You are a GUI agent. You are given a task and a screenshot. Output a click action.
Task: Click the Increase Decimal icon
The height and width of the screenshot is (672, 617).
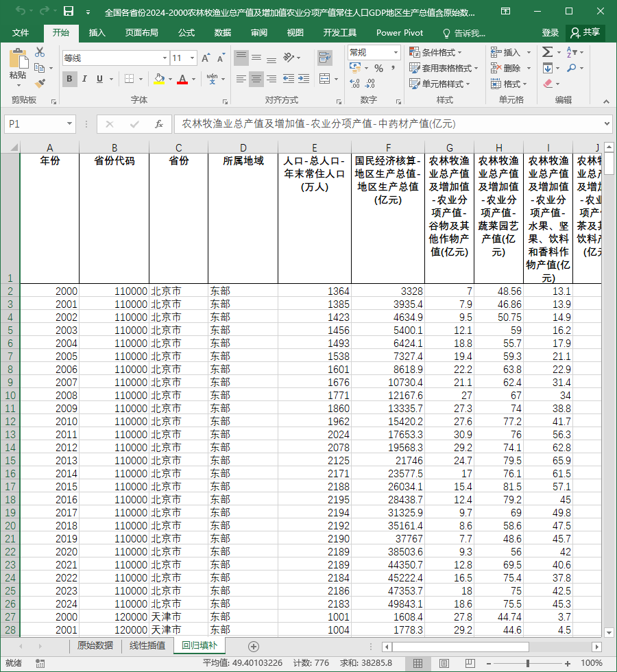click(354, 84)
